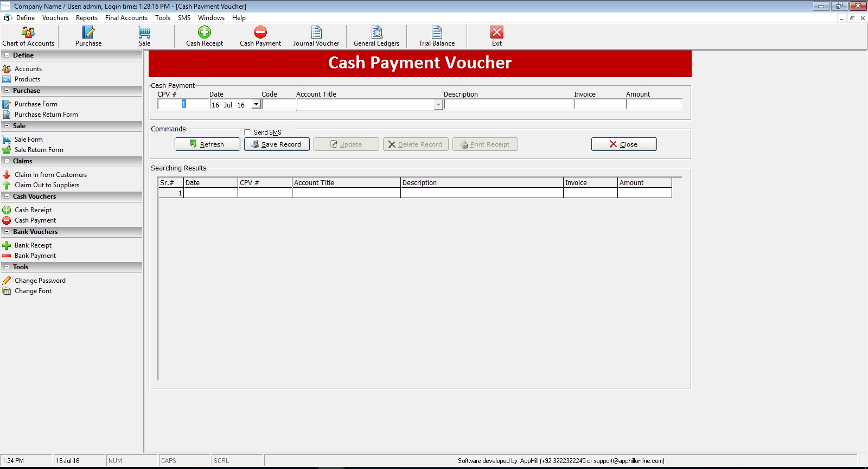Enable the Send SMS checkbox
Viewport: 868px width, 469px height.
[247, 132]
